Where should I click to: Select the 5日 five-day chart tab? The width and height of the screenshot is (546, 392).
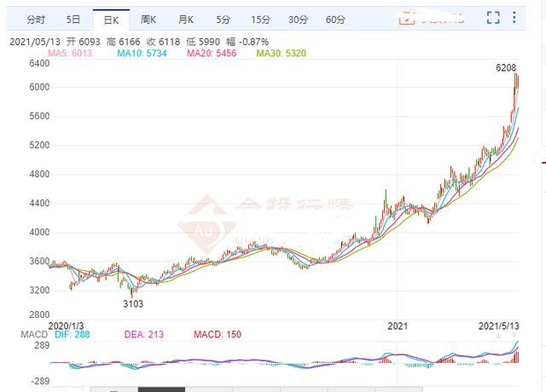[x=74, y=19]
